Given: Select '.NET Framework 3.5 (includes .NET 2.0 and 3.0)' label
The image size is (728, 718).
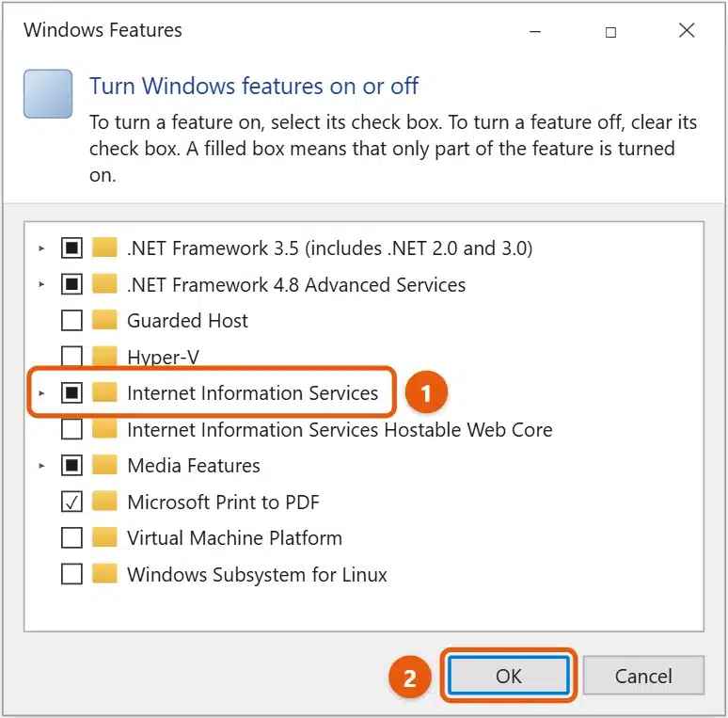Looking at the screenshot, I should point(329,248).
